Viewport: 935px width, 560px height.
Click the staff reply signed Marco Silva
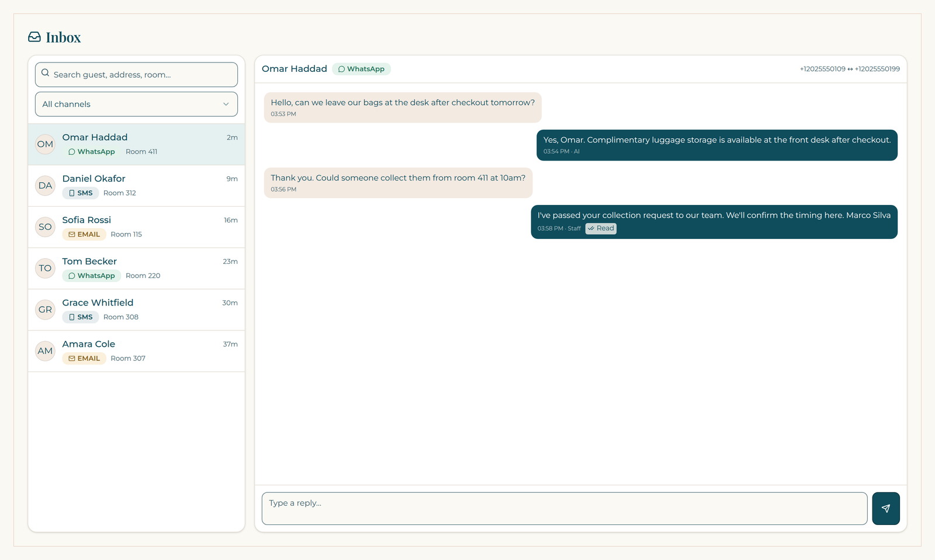coord(714,222)
